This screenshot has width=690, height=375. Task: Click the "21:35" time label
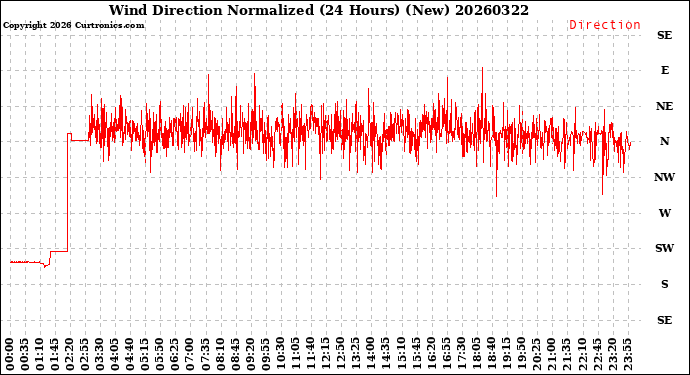point(567,354)
